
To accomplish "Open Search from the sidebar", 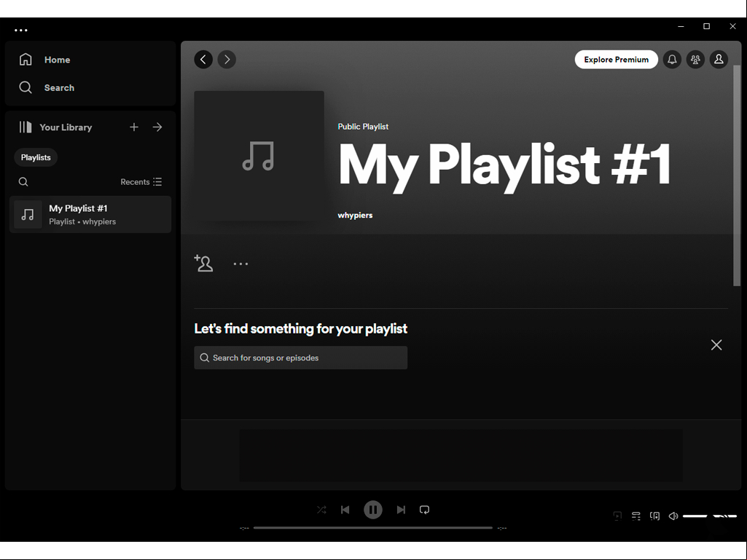I will [47, 87].
